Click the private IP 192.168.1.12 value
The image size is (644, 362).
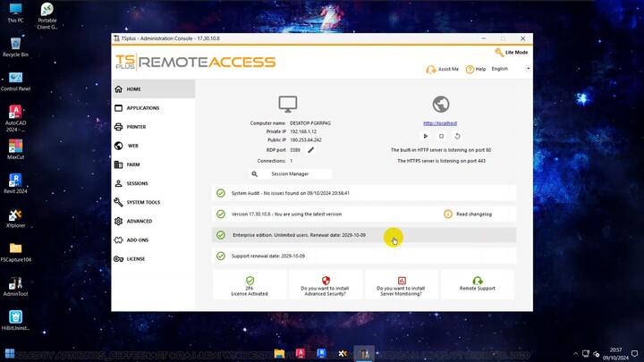303,131
